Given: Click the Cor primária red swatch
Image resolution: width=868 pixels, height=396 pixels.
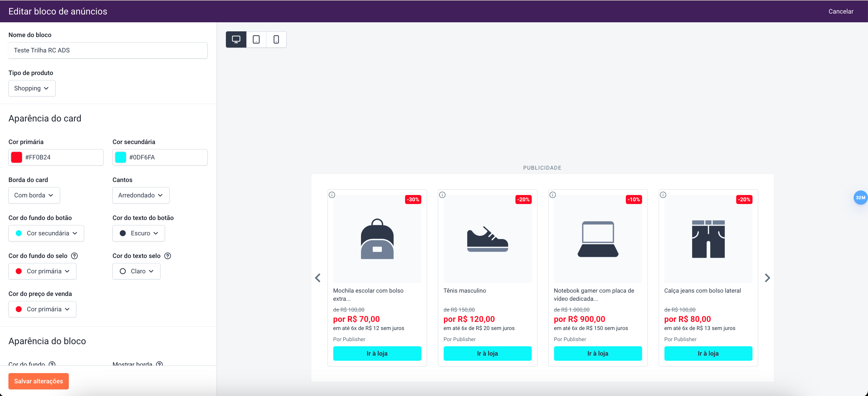Looking at the screenshot, I should pyautogui.click(x=17, y=157).
